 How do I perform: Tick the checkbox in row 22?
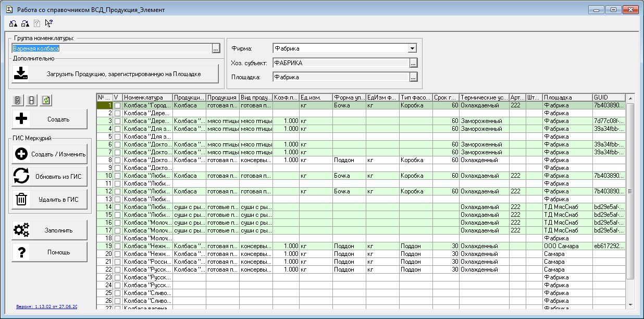tap(117, 269)
